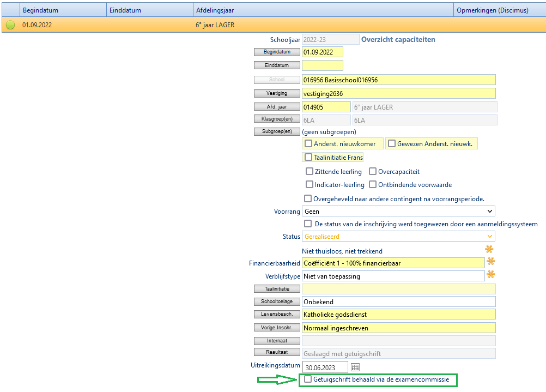Click the Begindatum field with 01.09.2022

click(323, 52)
